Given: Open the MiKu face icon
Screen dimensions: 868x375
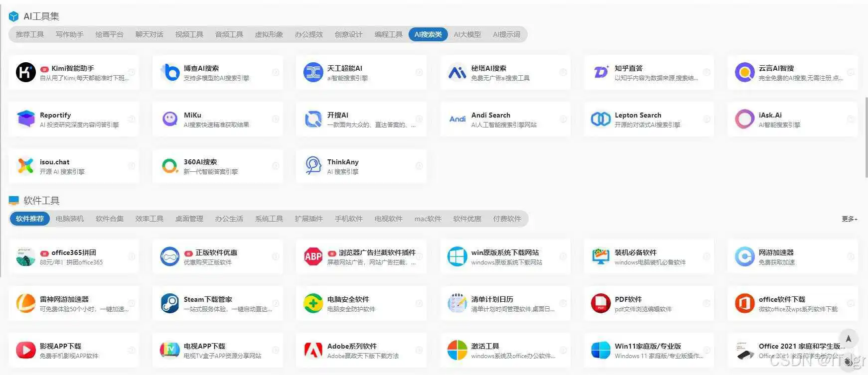Looking at the screenshot, I should pyautogui.click(x=170, y=119).
